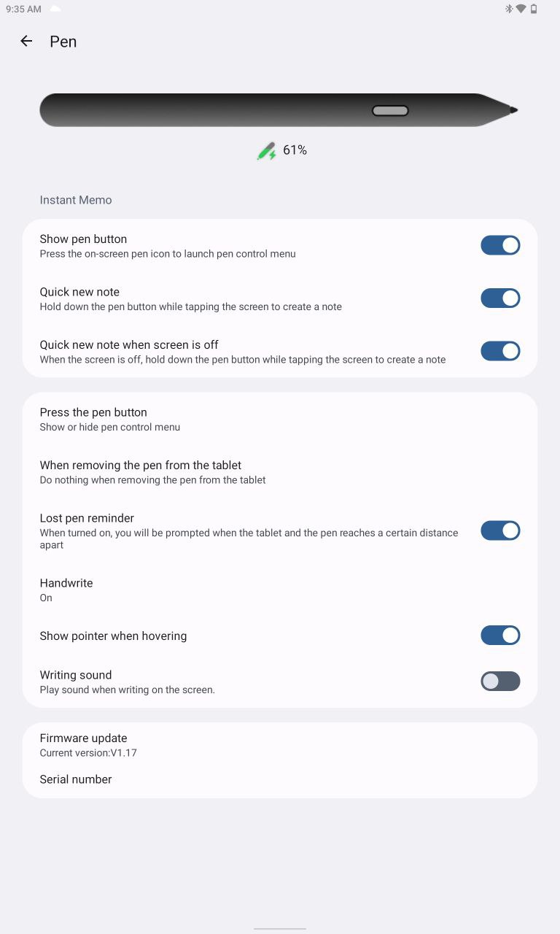Disable Show pointer when hovering toggle
Image resolution: width=560 pixels, height=934 pixels.
point(500,636)
